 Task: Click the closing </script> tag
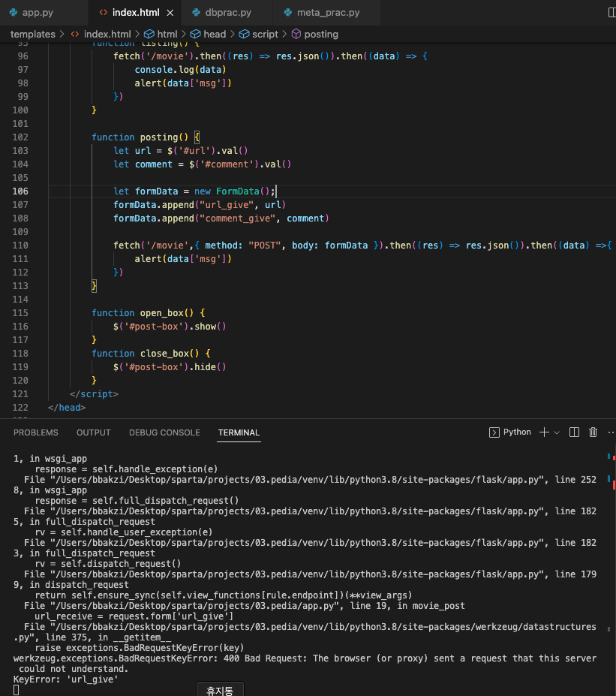coord(94,394)
